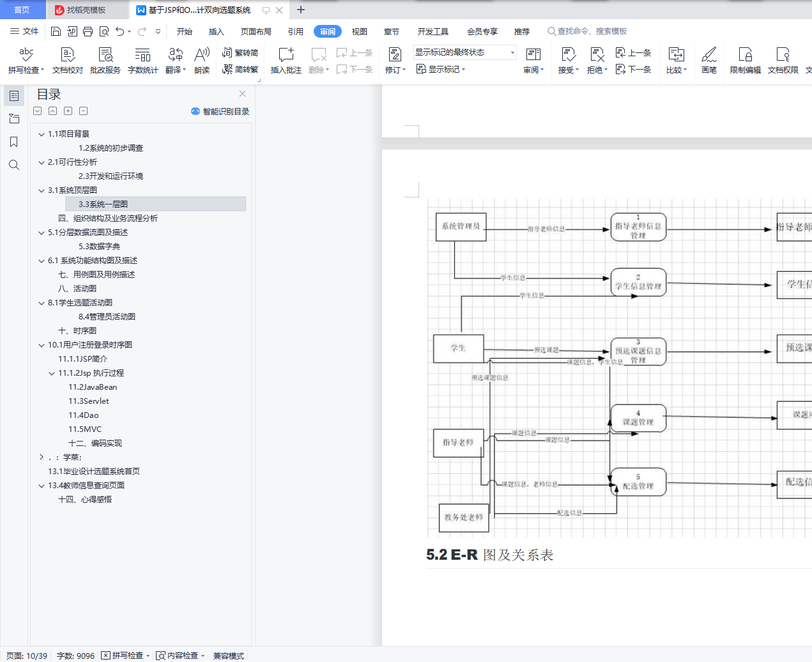Image resolution: width=812 pixels, height=662 pixels.
Task: Select outline item 8.4管理员活动图
Action: 107,317
